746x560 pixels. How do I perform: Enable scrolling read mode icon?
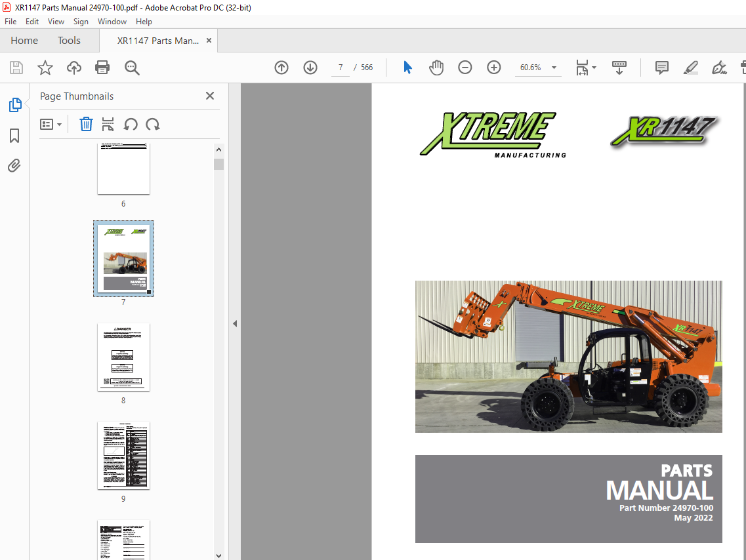pos(619,68)
